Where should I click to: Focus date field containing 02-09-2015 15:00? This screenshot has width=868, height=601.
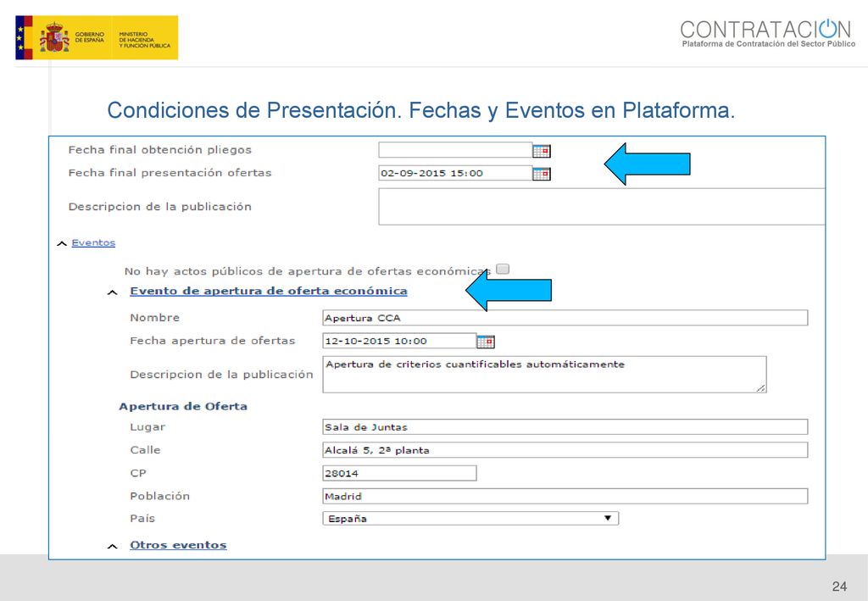coord(455,173)
